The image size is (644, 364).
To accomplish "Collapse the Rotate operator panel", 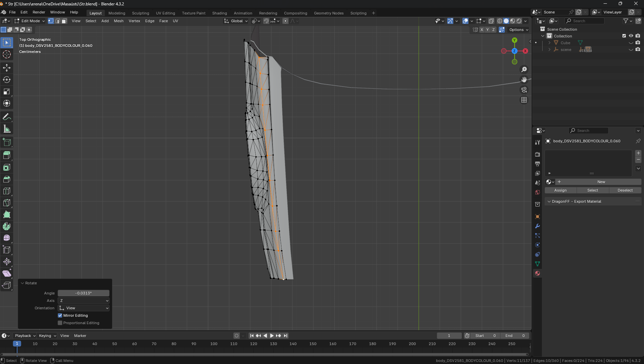I will click(x=23, y=283).
